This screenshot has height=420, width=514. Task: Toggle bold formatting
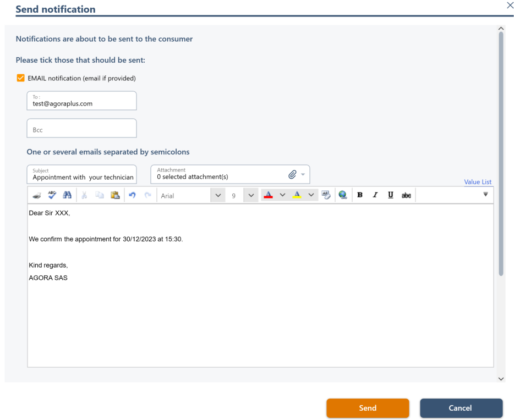coord(359,195)
